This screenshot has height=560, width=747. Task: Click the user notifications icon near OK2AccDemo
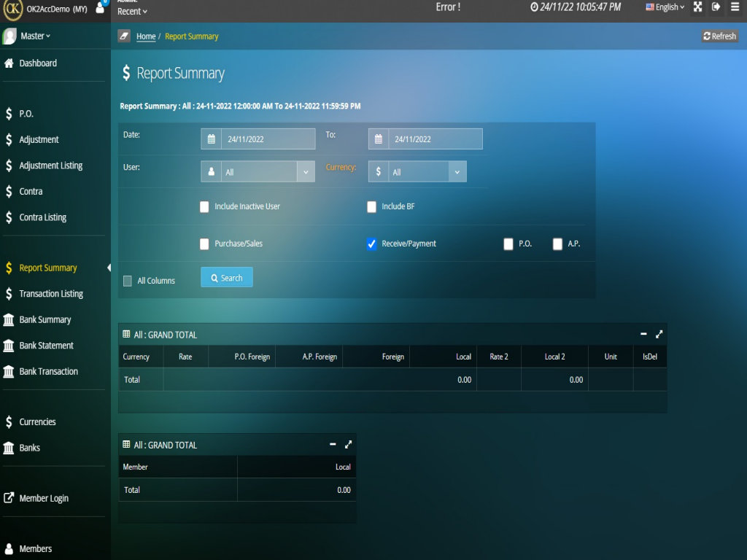[x=100, y=8]
